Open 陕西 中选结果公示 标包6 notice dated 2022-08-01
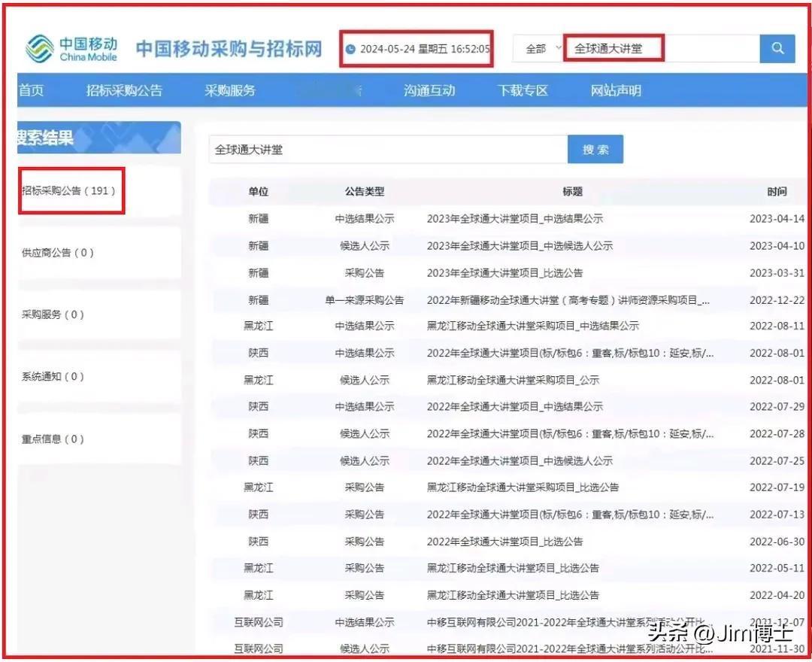The height and width of the screenshot is (662, 812). tap(570, 354)
